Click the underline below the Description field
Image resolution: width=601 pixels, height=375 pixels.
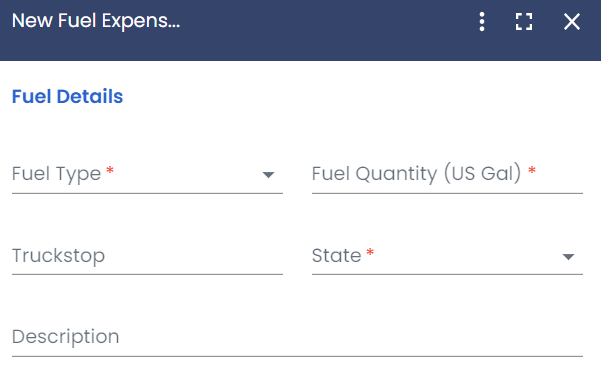(297, 356)
